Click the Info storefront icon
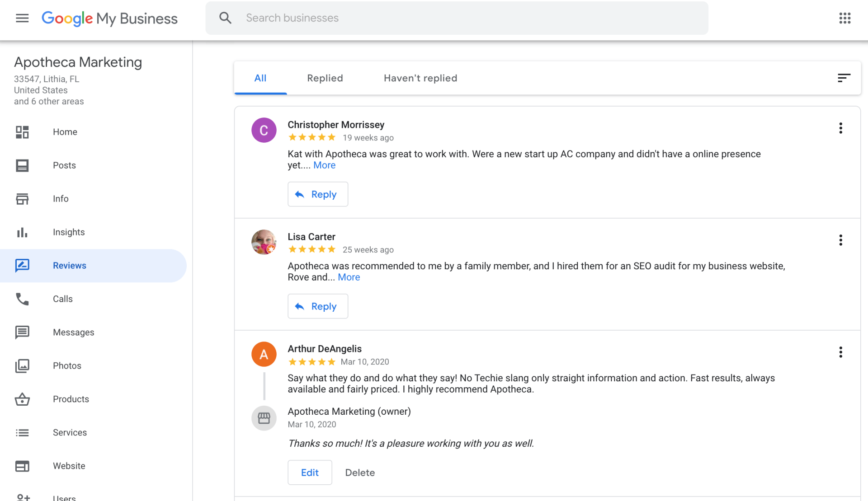 coord(22,199)
